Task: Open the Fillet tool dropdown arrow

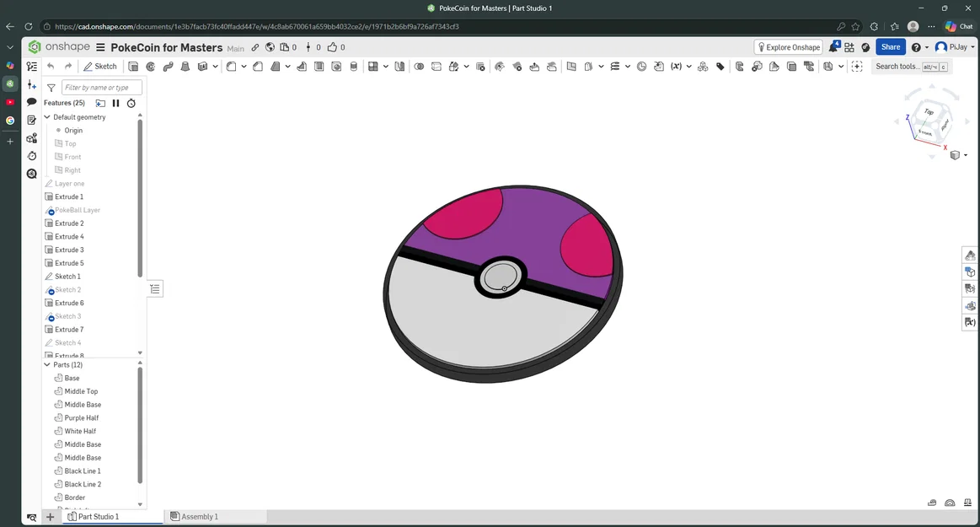Action: point(244,67)
